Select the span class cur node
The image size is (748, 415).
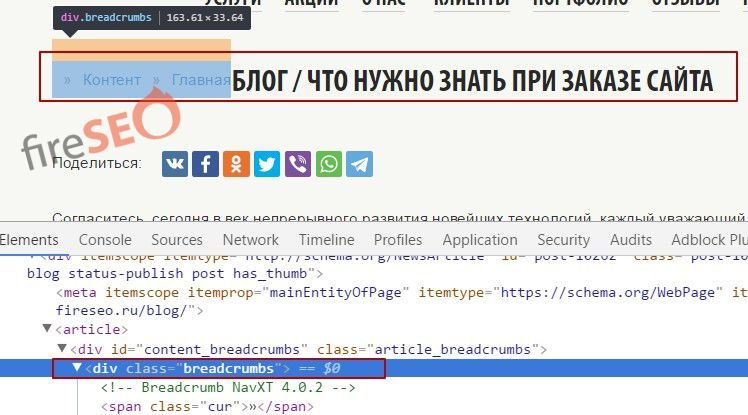[x=207, y=407]
